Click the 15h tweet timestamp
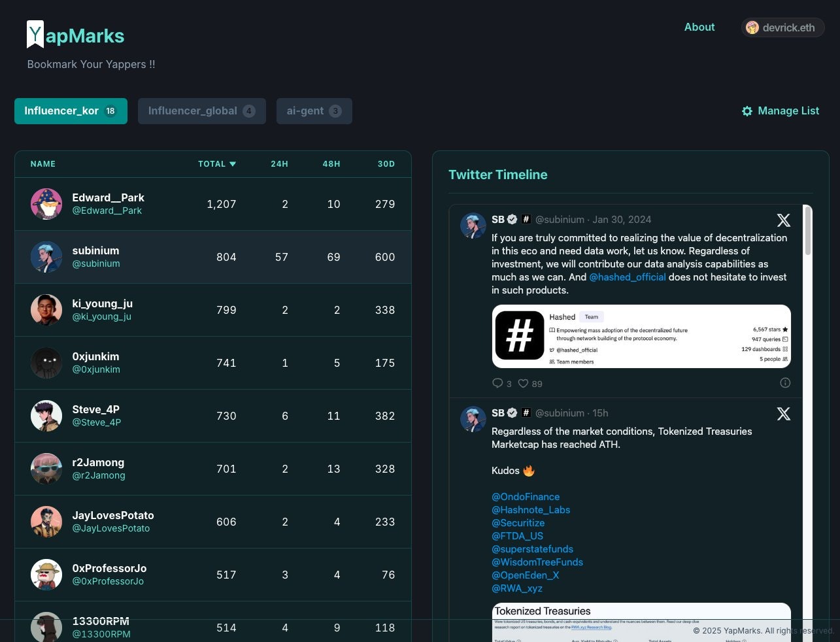This screenshot has width=840, height=642. click(600, 413)
